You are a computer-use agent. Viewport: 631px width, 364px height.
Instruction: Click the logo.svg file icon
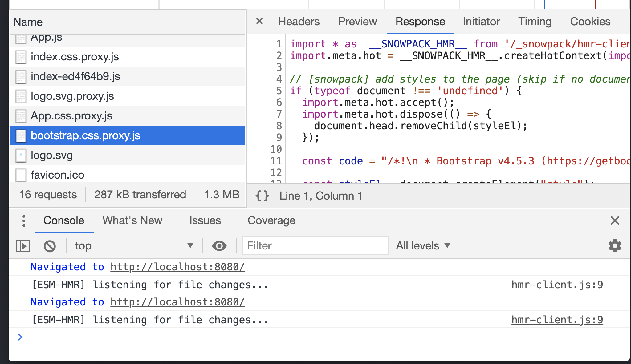click(x=20, y=156)
